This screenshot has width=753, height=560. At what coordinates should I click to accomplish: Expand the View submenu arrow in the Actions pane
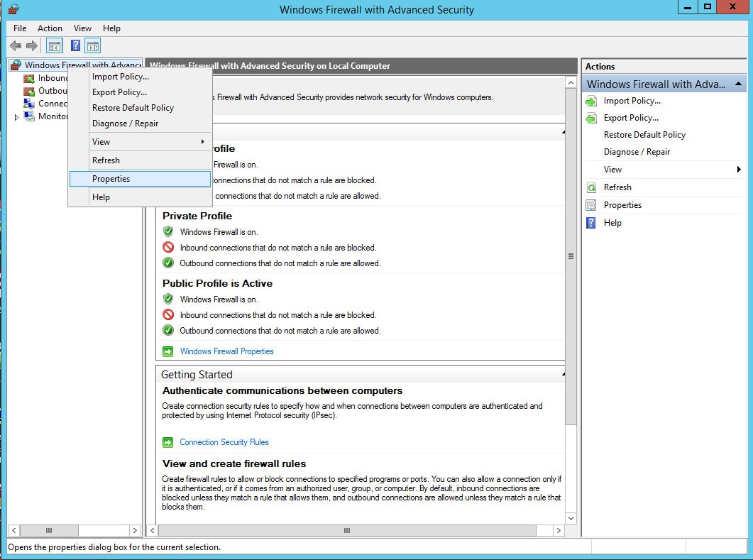coord(739,169)
